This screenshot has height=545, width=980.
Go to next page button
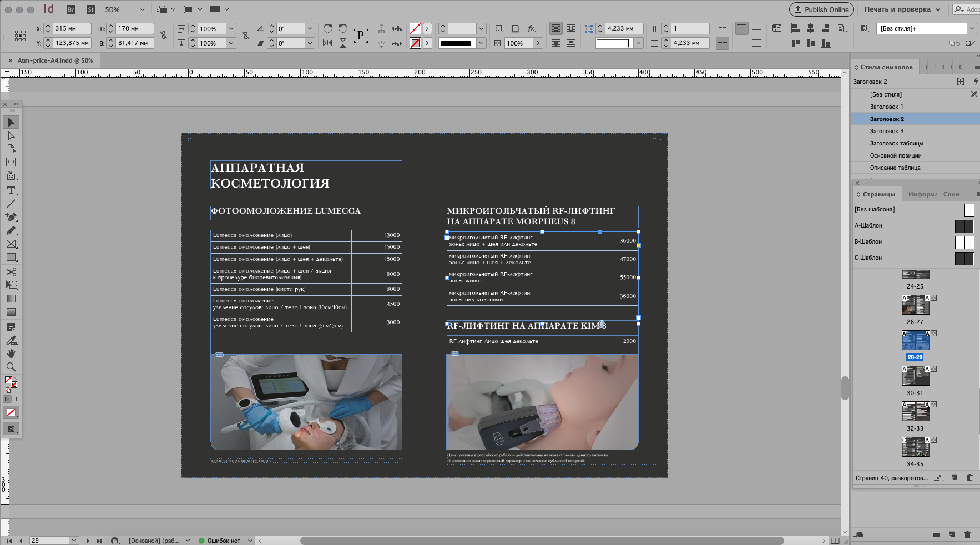pyautogui.click(x=88, y=541)
